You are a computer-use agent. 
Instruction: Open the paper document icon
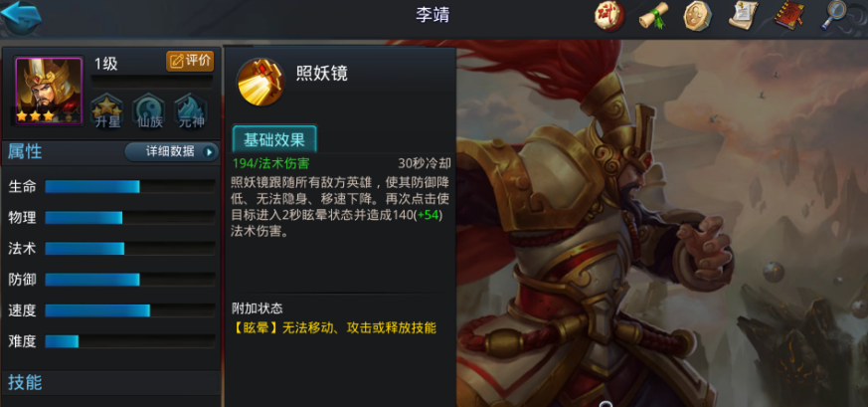(743, 16)
